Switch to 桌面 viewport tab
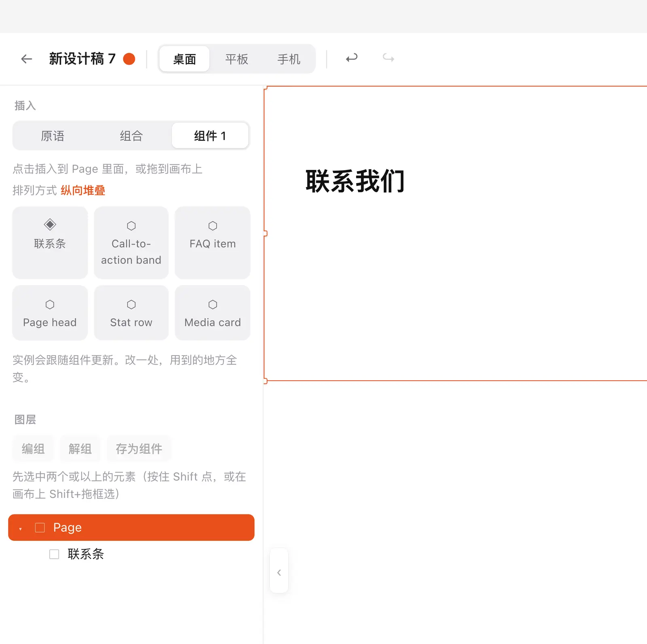The height and width of the screenshot is (644, 647). [x=184, y=59]
